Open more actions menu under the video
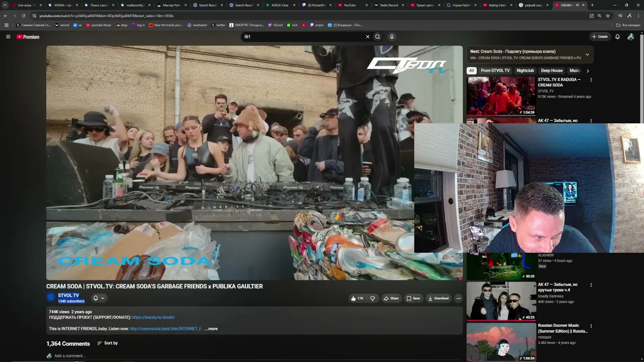The image size is (644, 362). coord(458,298)
